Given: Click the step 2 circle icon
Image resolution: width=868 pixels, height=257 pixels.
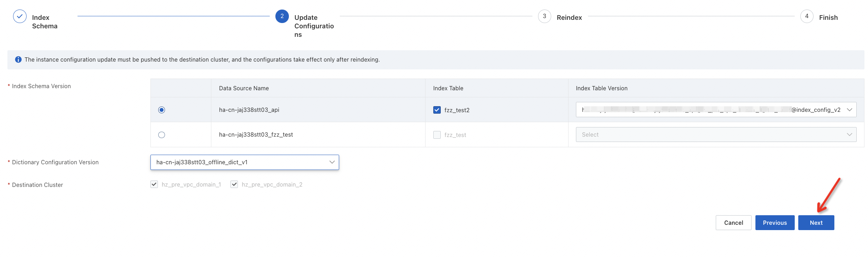Looking at the screenshot, I should click(x=282, y=16).
